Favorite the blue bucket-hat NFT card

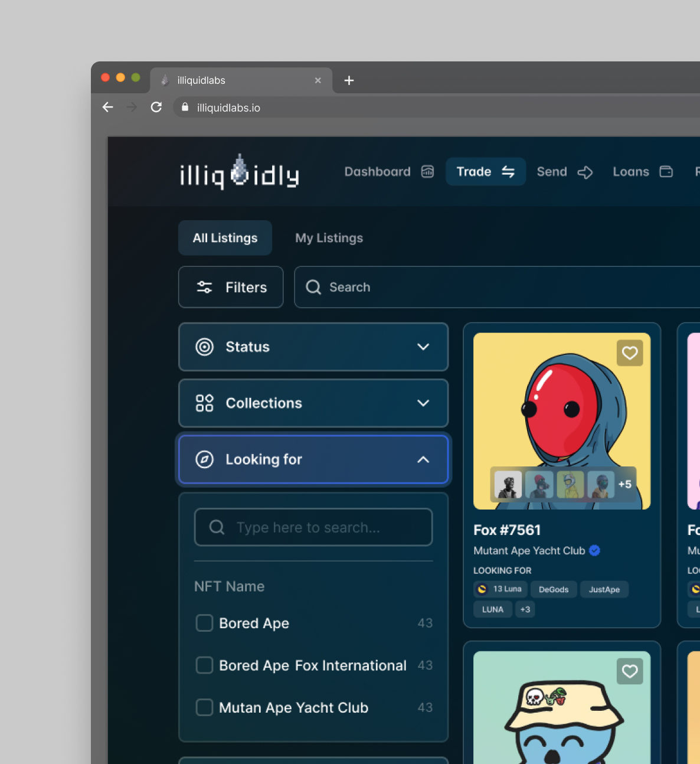(630, 671)
